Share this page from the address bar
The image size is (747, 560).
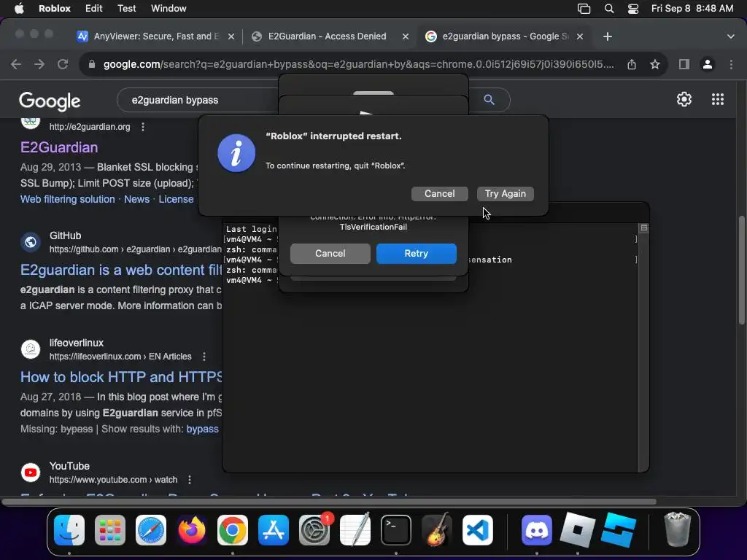tap(632, 64)
